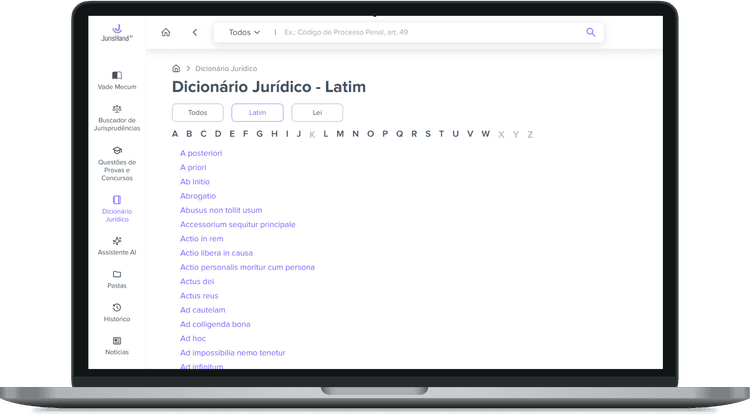Open the 'Actus reus' entry
750x416 pixels.
pyautogui.click(x=199, y=296)
